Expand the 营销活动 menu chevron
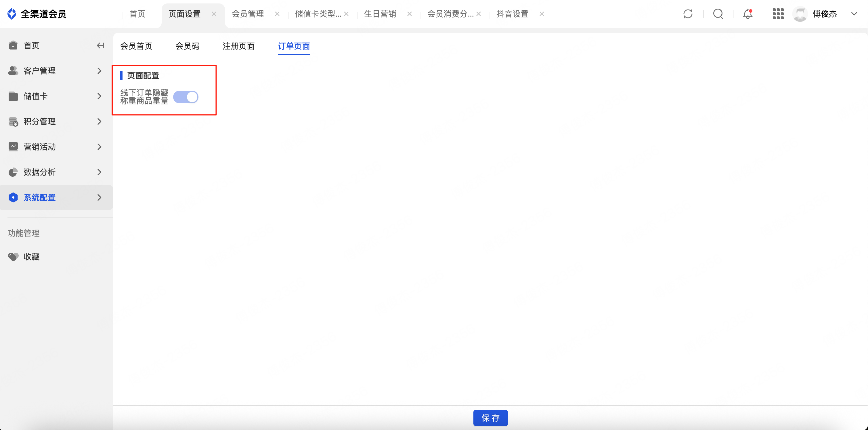This screenshot has height=430, width=868. (x=99, y=147)
